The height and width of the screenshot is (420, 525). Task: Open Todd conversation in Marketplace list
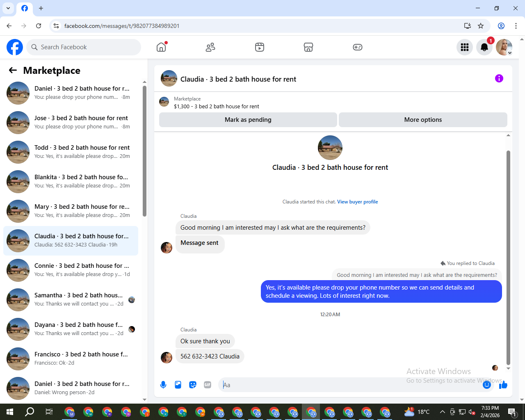(71, 152)
